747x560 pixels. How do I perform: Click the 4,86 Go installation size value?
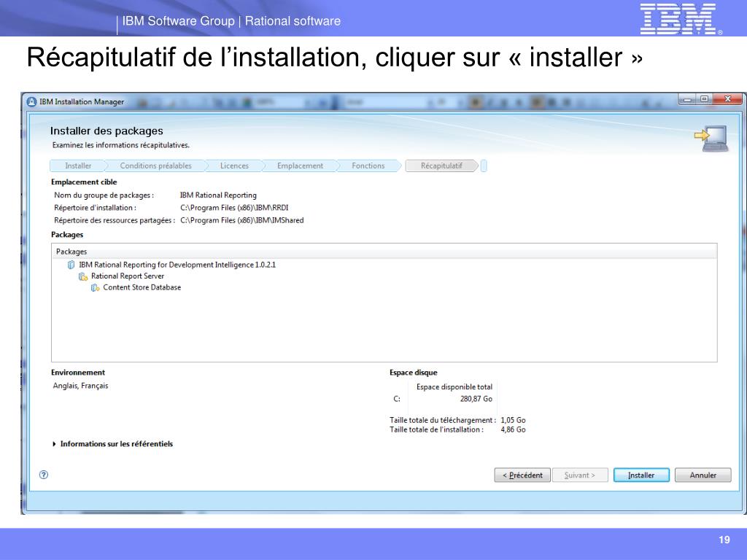pos(513,429)
